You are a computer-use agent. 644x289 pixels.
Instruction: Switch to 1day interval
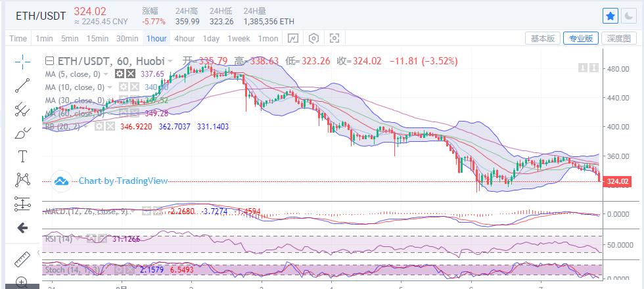(211, 39)
